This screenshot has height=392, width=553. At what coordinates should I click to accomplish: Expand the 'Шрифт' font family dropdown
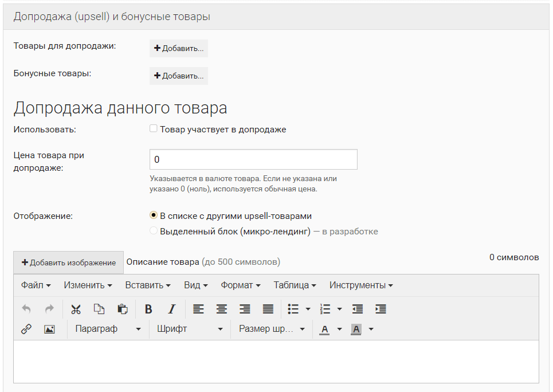click(x=190, y=329)
